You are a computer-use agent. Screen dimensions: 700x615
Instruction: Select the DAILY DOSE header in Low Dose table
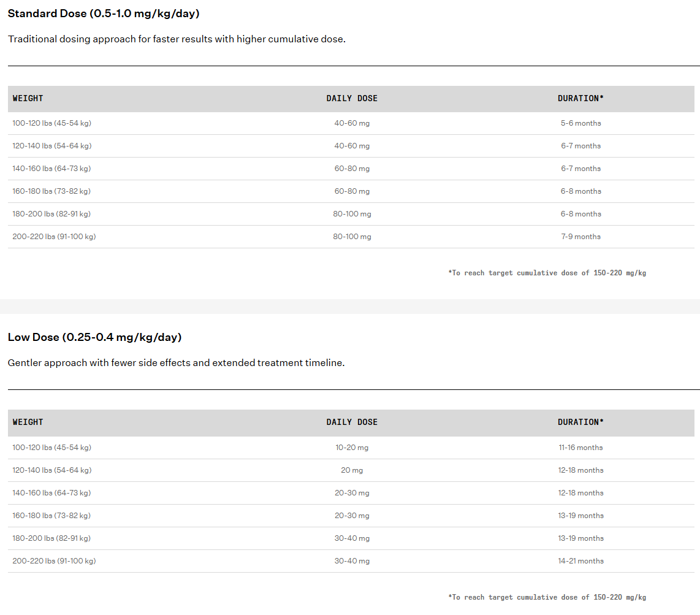[352, 422]
